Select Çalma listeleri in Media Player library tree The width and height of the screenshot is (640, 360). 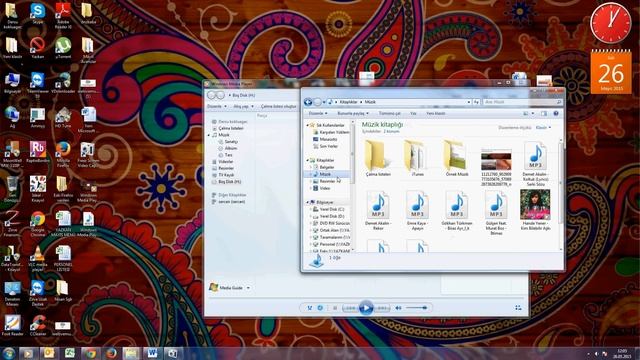pyautogui.click(x=227, y=128)
